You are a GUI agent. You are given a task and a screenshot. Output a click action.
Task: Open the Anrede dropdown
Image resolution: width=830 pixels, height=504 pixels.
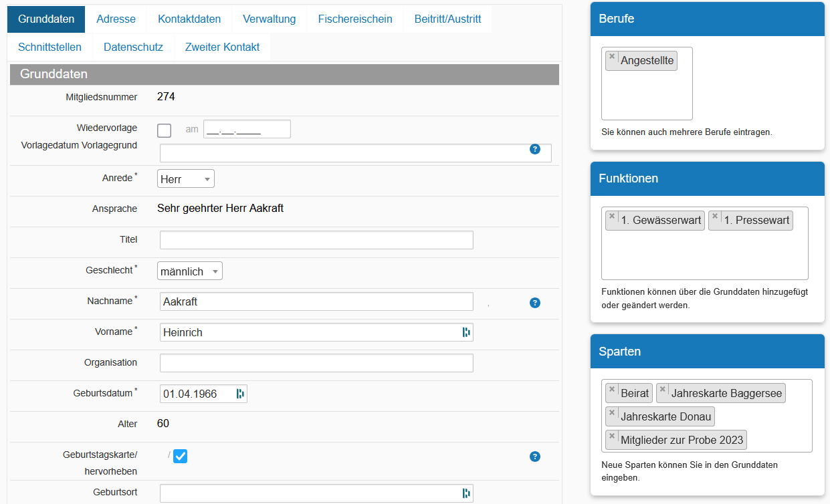tap(186, 179)
